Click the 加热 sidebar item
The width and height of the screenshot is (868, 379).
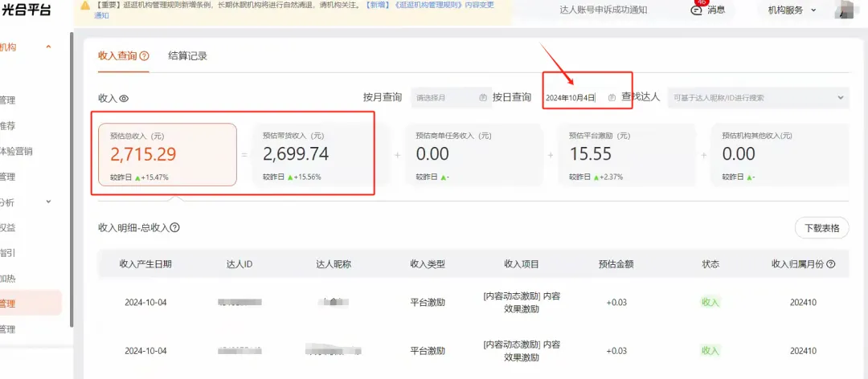[8, 279]
